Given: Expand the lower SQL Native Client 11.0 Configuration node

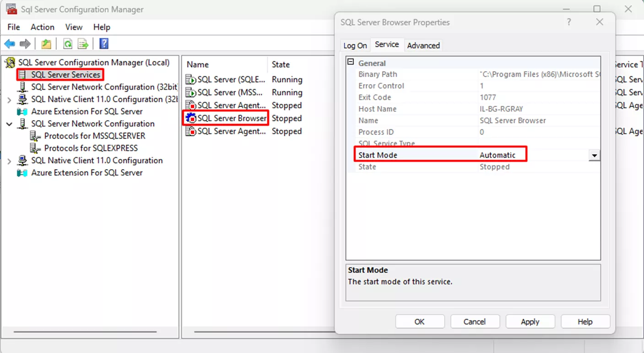Looking at the screenshot, I should pyautogui.click(x=9, y=161).
